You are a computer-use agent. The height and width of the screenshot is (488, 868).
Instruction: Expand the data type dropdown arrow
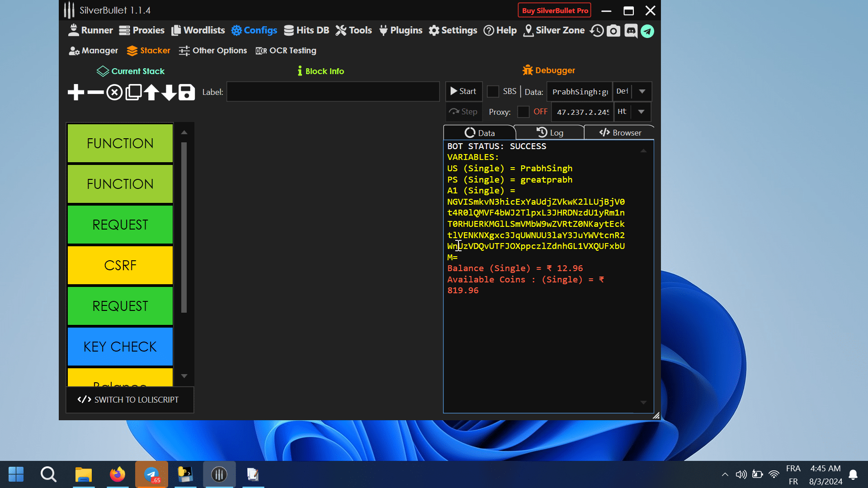point(642,91)
